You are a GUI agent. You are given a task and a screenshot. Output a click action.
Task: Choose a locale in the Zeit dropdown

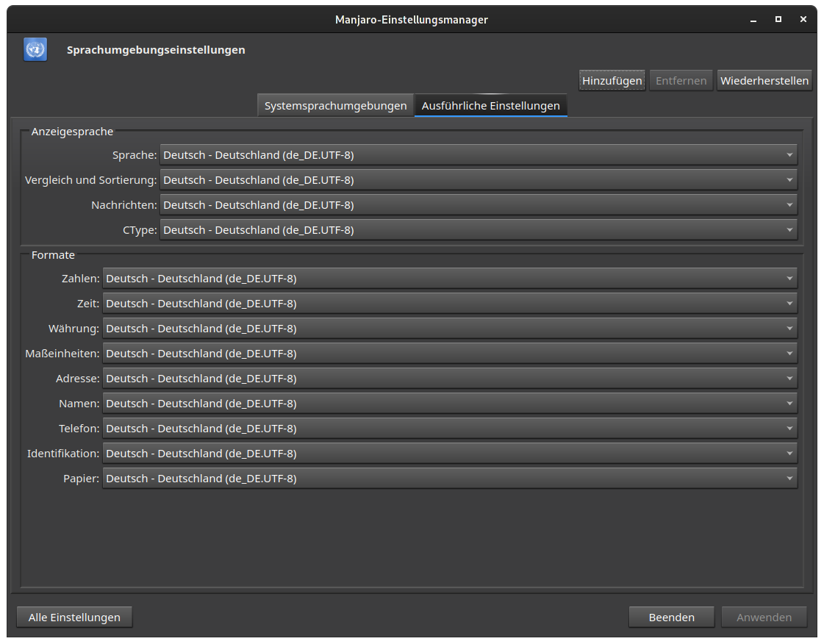coord(449,304)
